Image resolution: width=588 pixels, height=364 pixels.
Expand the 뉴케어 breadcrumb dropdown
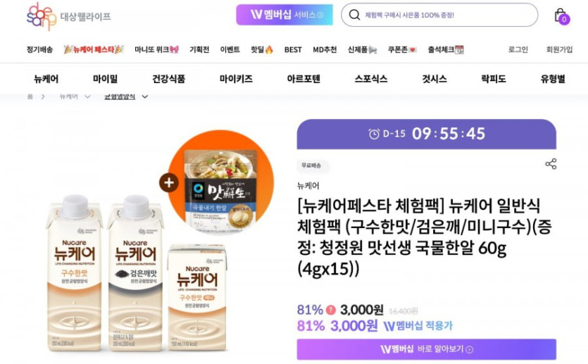click(x=87, y=96)
